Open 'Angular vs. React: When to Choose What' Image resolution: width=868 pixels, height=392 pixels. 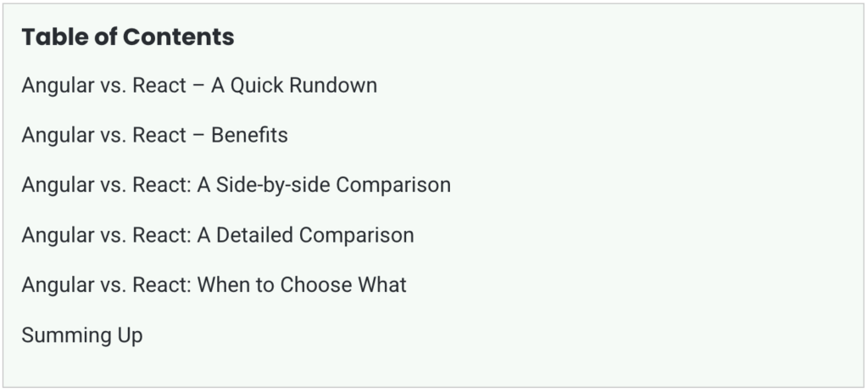(x=214, y=284)
